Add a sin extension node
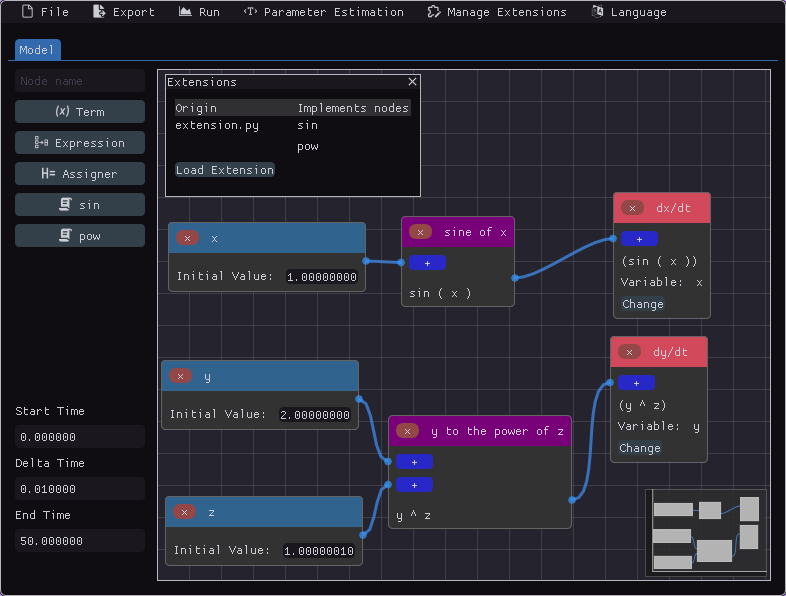This screenshot has height=596, width=786. [80, 205]
